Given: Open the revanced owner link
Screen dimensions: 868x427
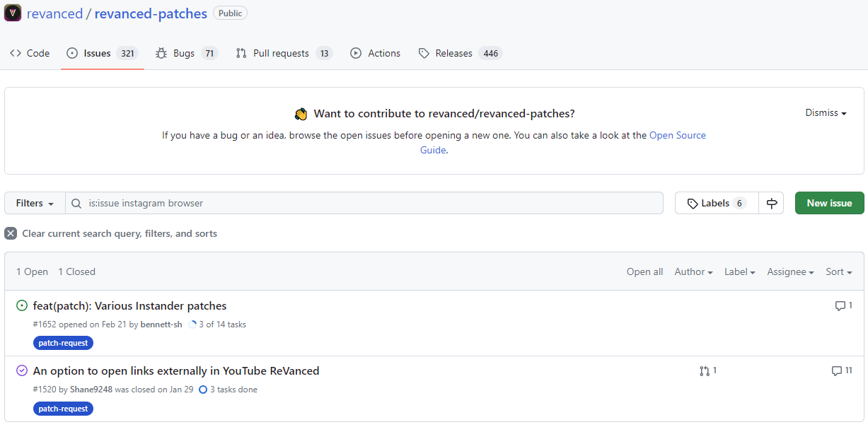Looking at the screenshot, I should tap(54, 13).
